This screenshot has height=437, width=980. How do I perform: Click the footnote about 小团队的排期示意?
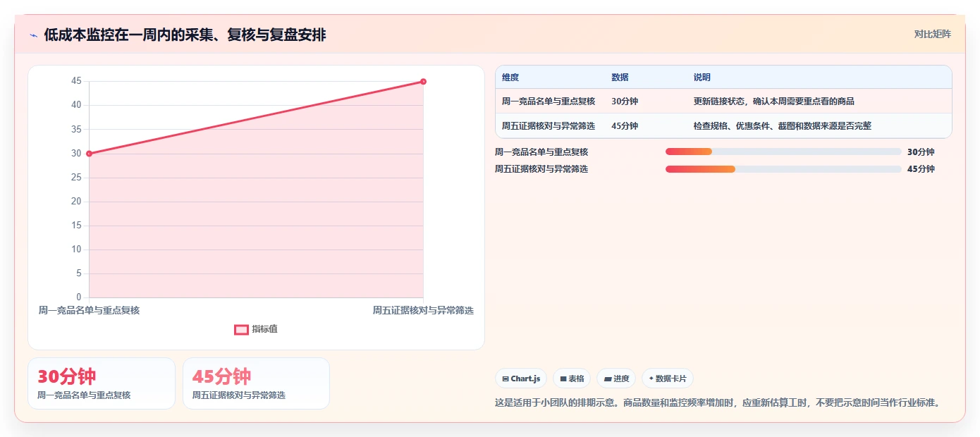tap(718, 403)
